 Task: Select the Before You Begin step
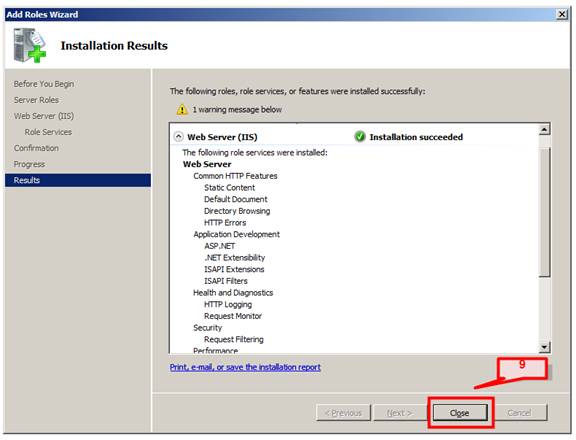(44, 84)
